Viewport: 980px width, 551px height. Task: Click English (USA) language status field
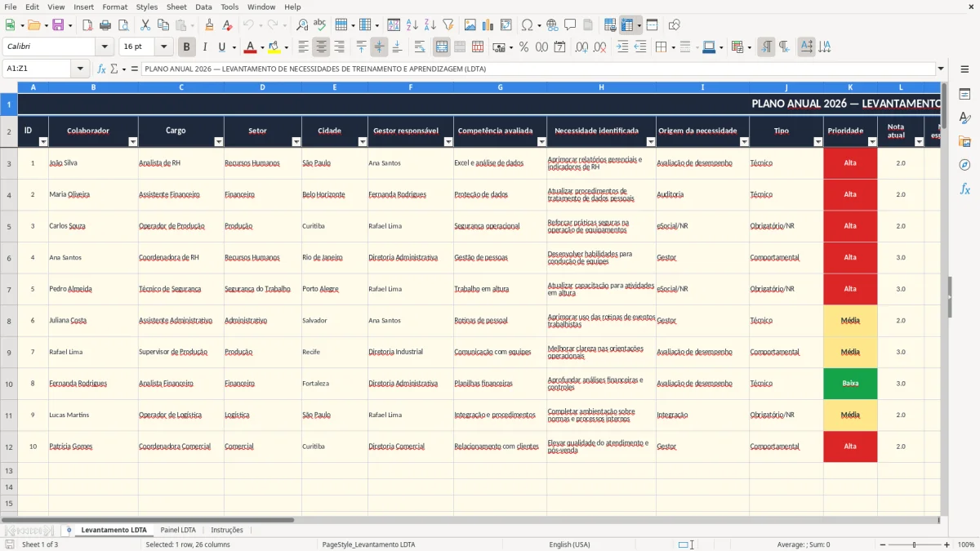[x=569, y=544]
